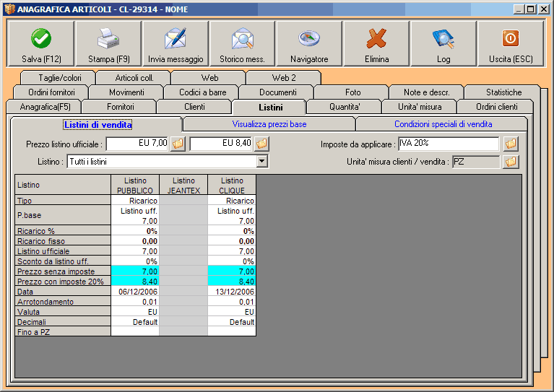Click PUBBLICO Tipo Ricarico cell

(x=135, y=201)
